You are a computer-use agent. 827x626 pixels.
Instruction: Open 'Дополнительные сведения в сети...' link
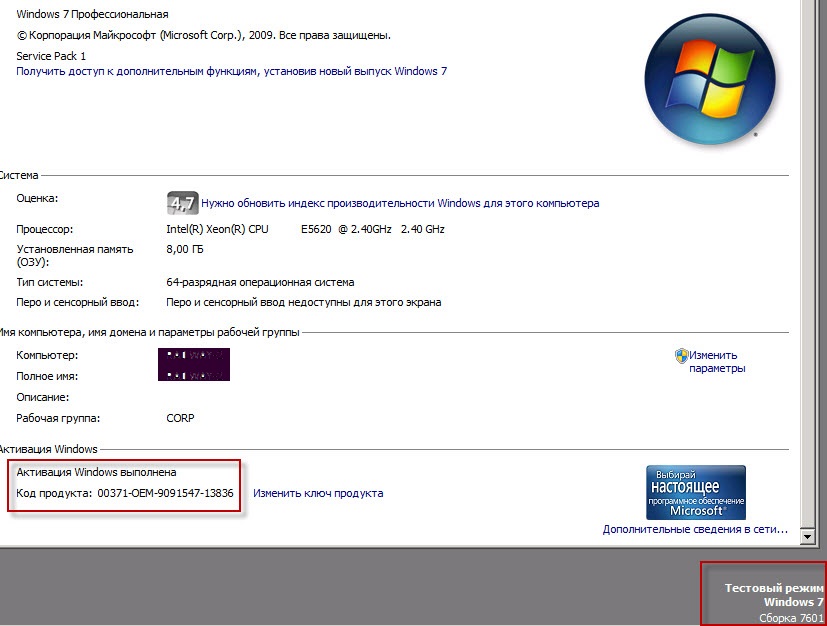695,529
